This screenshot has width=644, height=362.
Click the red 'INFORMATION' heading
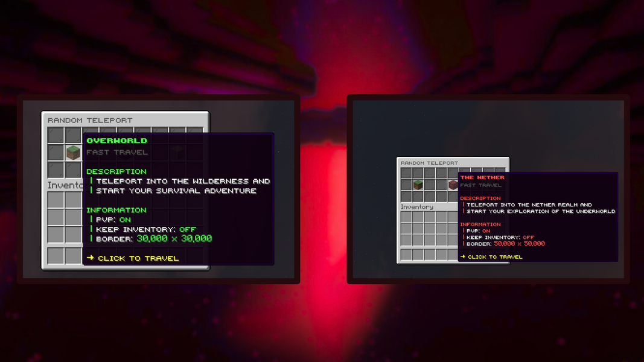click(480, 224)
